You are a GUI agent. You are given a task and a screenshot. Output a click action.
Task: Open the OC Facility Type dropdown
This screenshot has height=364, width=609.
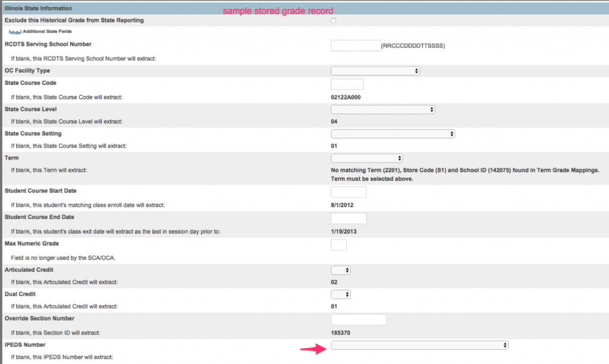coord(375,71)
